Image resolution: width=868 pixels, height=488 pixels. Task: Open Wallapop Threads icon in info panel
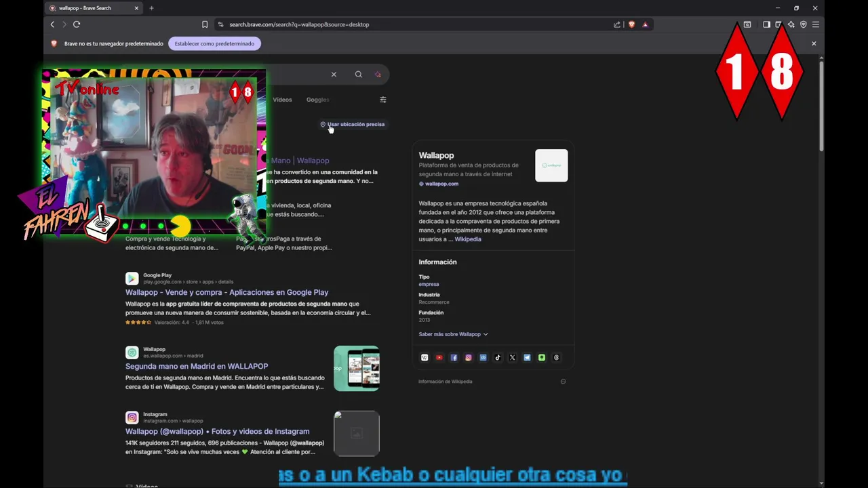coord(556,358)
